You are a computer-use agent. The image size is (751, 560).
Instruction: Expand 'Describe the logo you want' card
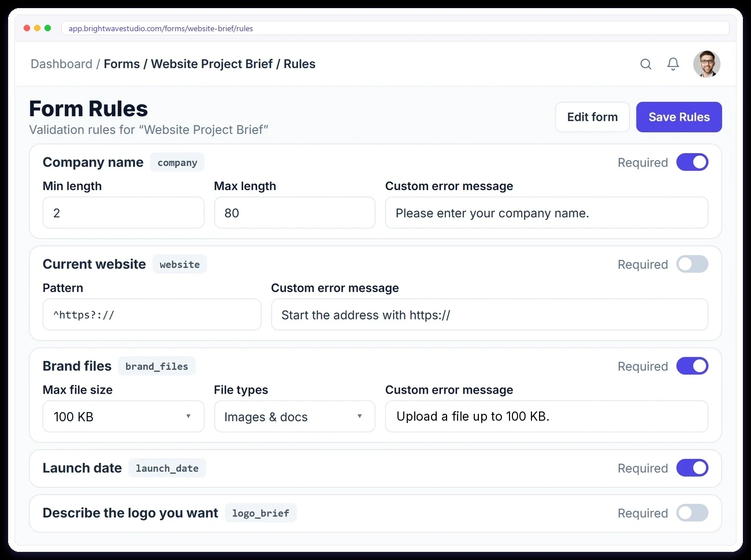pos(375,513)
